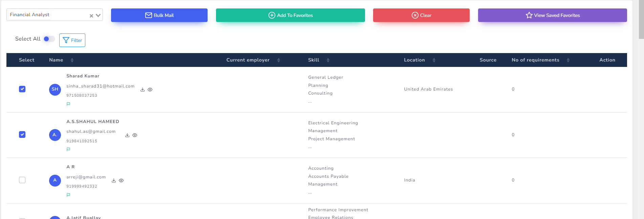The width and height of the screenshot is (644, 219).
Task: Uncheck Sharad Kumar's select checkbox
Action: [22, 89]
